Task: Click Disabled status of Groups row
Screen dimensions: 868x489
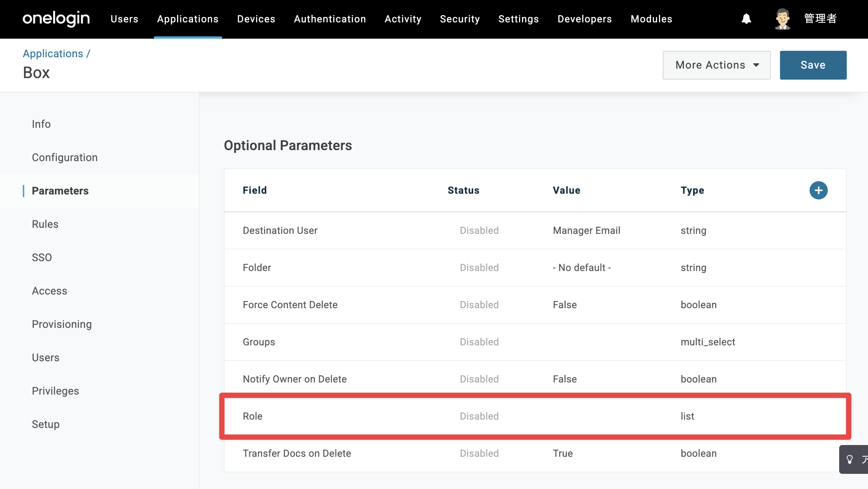Action: tap(479, 342)
